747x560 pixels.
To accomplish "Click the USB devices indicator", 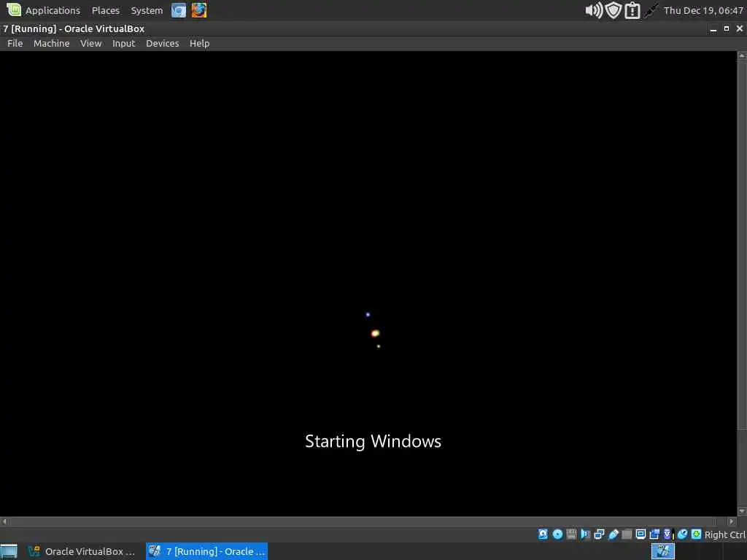I will pos(613,534).
